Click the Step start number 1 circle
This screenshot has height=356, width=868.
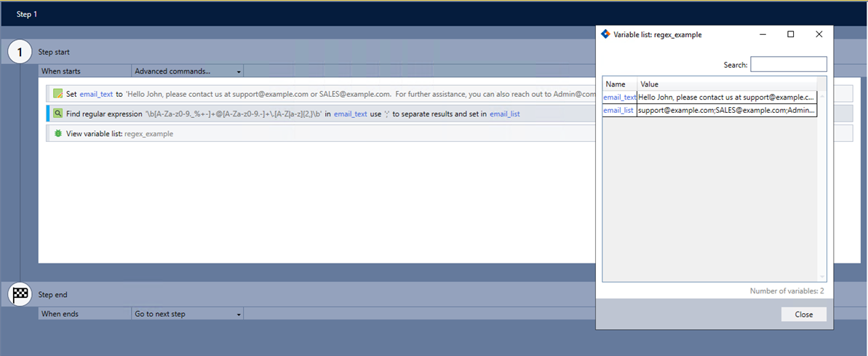(20, 52)
